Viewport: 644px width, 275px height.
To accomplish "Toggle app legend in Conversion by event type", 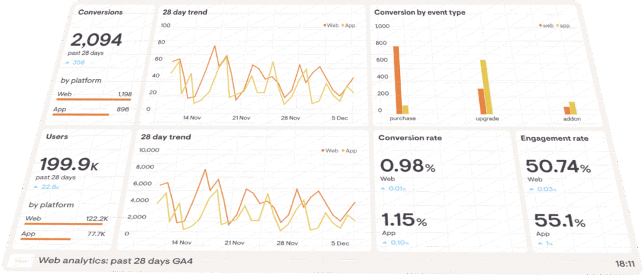I will pos(563,25).
